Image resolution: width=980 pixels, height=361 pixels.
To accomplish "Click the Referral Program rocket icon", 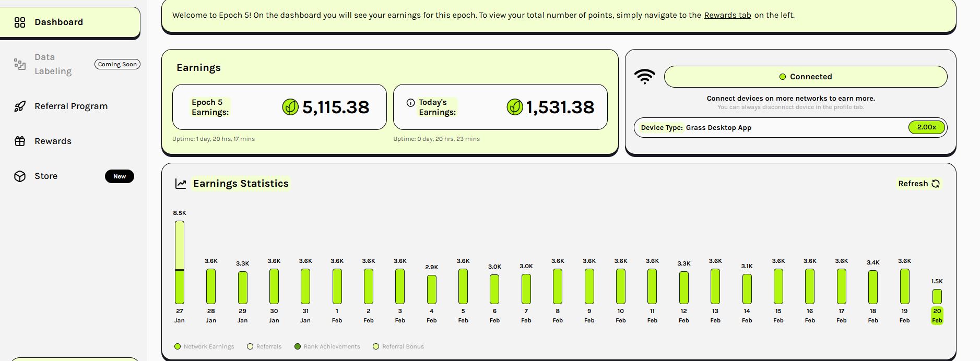I will click(x=20, y=106).
